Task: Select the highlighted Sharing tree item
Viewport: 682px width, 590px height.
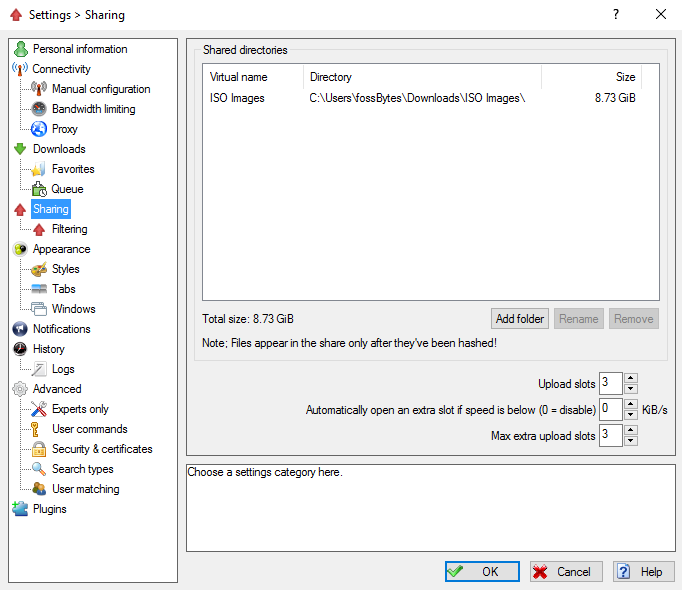Action: tap(51, 209)
